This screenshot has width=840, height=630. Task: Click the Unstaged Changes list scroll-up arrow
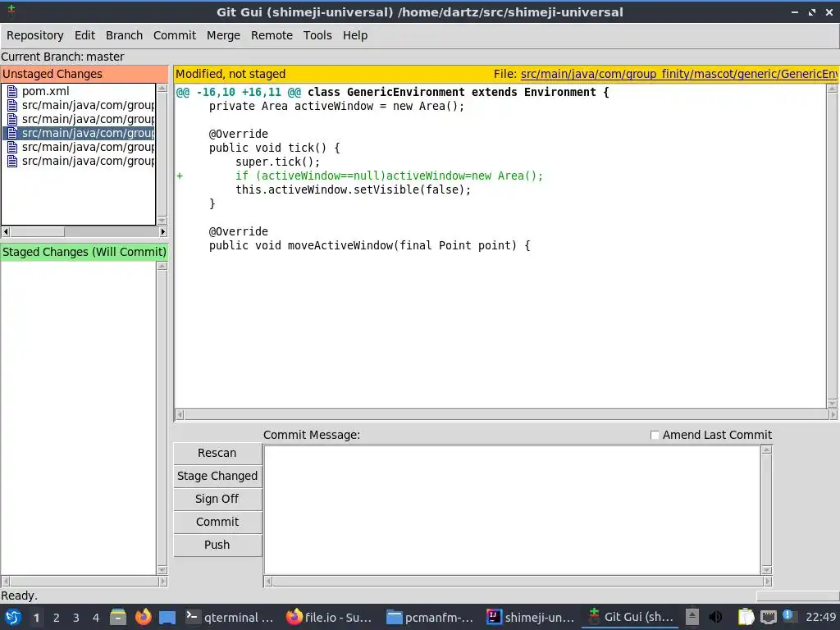click(x=162, y=88)
